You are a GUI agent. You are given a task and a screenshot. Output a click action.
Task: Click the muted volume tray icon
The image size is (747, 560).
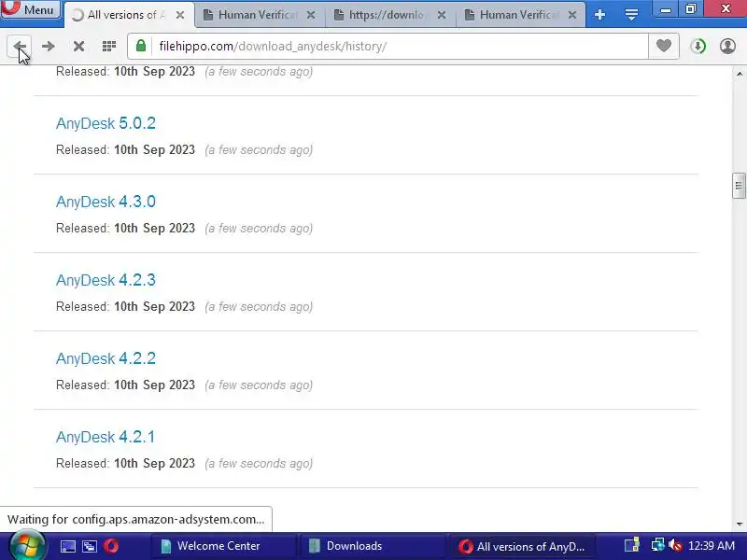pyautogui.click(x=675, y=546)
